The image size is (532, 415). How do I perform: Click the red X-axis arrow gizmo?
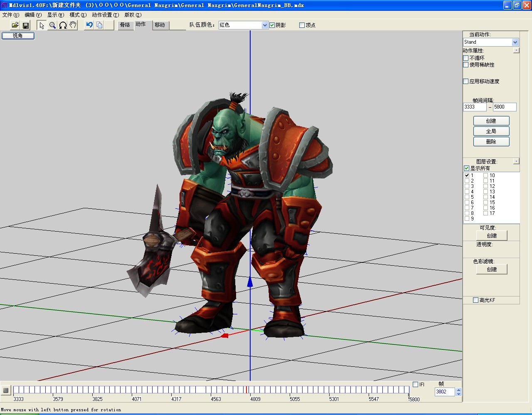pos(224,335)
